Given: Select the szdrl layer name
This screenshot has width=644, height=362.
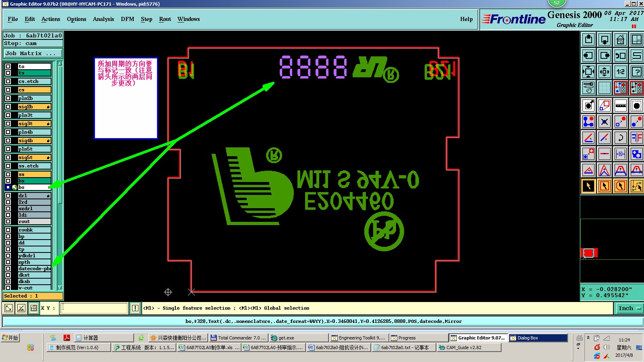Looking at the screenshot, I should 34,209.
